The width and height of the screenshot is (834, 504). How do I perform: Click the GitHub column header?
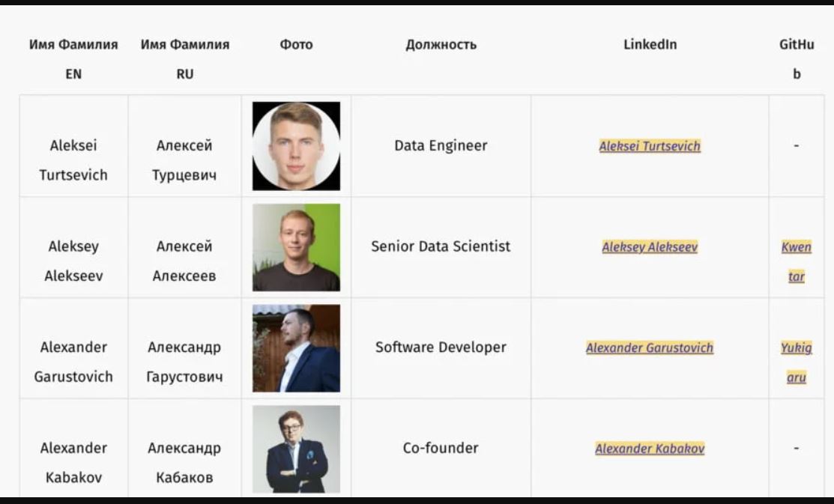coord(796,59)
